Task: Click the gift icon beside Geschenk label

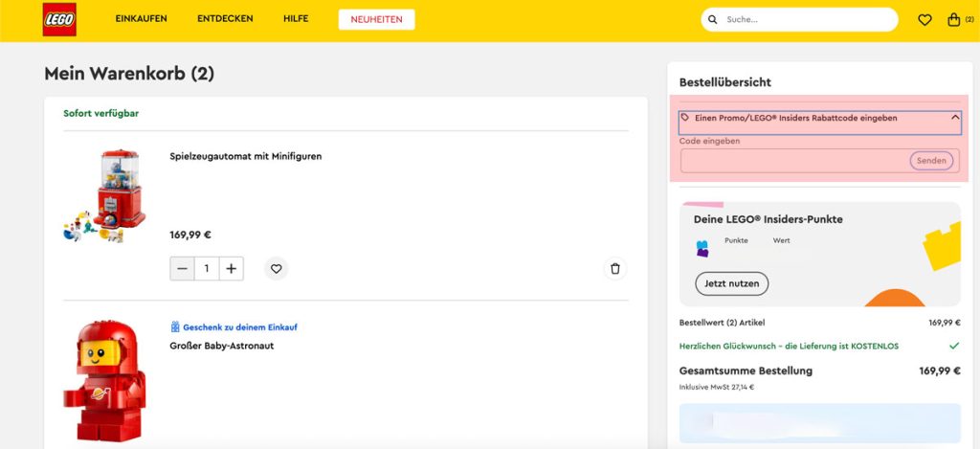Action: (175, 326)
